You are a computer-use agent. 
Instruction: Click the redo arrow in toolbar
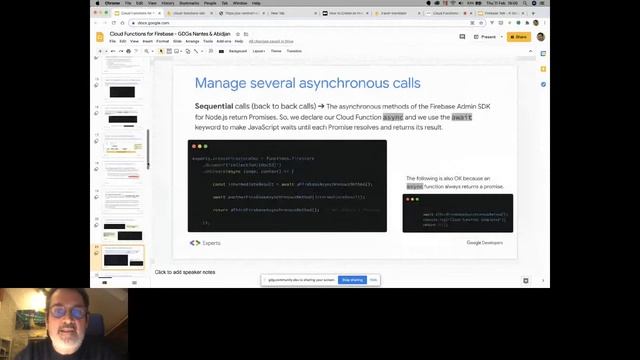[x=121, y=51]
